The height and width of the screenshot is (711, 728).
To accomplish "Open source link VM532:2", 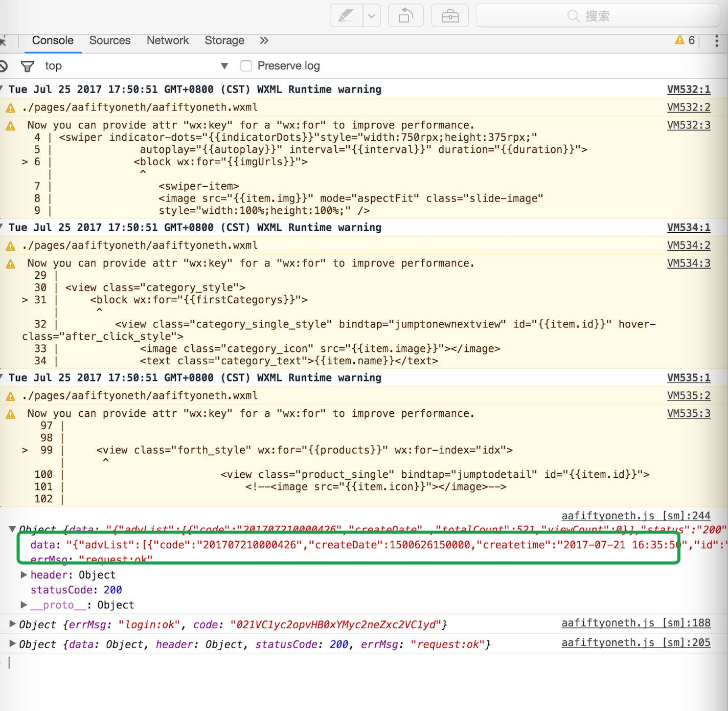I will tap(689, 107).
